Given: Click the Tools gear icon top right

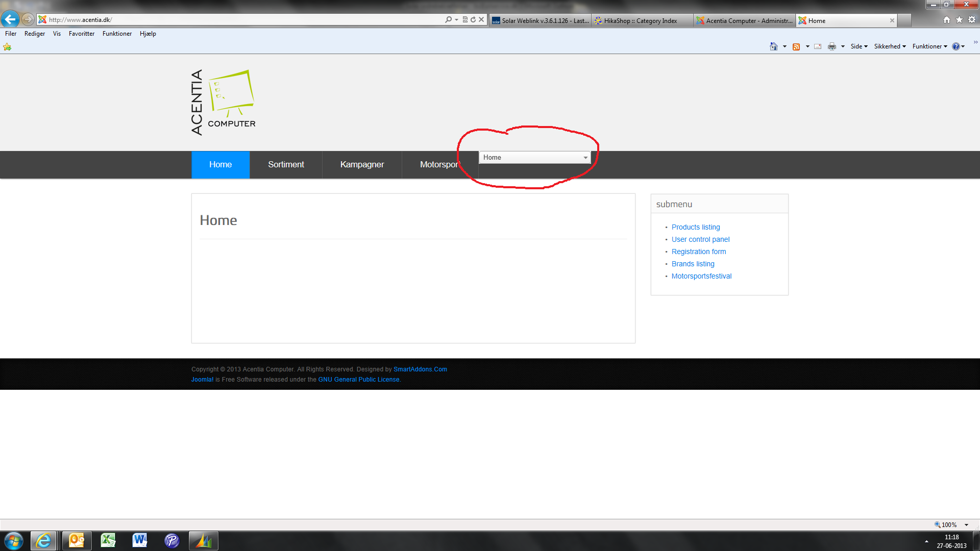Looking at the screenshot, I should [972, 19].
